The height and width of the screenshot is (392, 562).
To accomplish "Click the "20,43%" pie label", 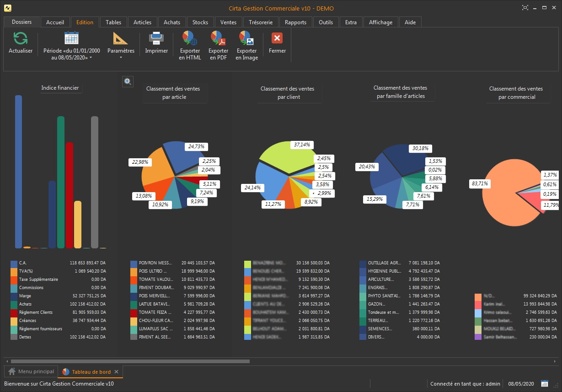I will point(367,167).
